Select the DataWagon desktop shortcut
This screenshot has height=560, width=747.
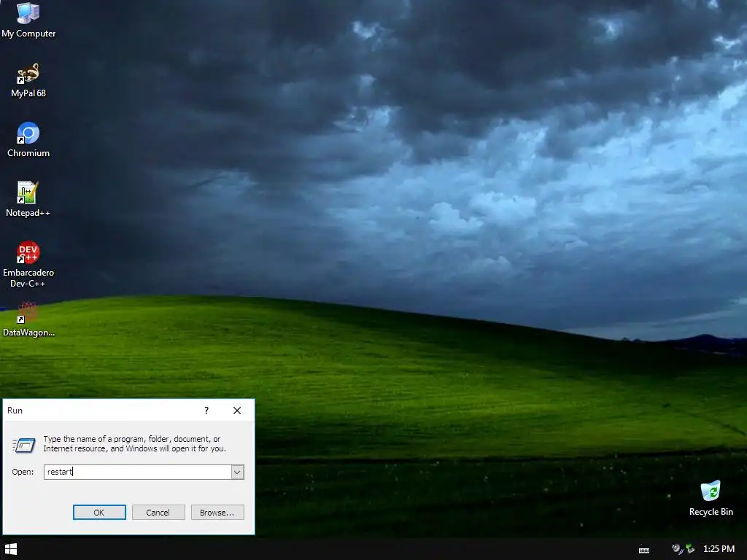pyautogui.click(x=28, y=319)
